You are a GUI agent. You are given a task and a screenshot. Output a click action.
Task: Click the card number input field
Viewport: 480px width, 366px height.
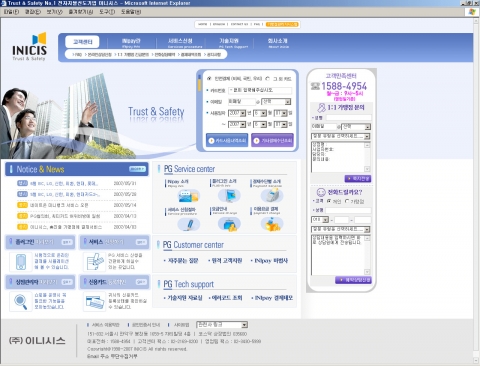coord(260,90)
